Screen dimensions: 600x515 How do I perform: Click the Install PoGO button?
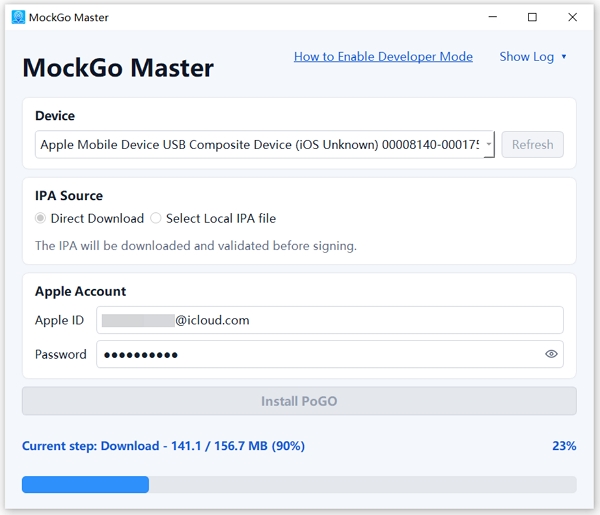click(299, 401)
